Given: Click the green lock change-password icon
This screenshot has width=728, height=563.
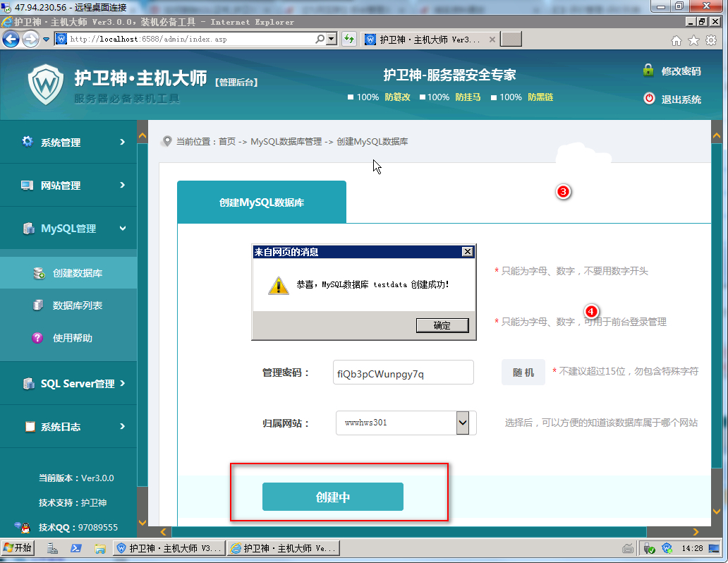Looking at the screenshot, I should 648,71.
